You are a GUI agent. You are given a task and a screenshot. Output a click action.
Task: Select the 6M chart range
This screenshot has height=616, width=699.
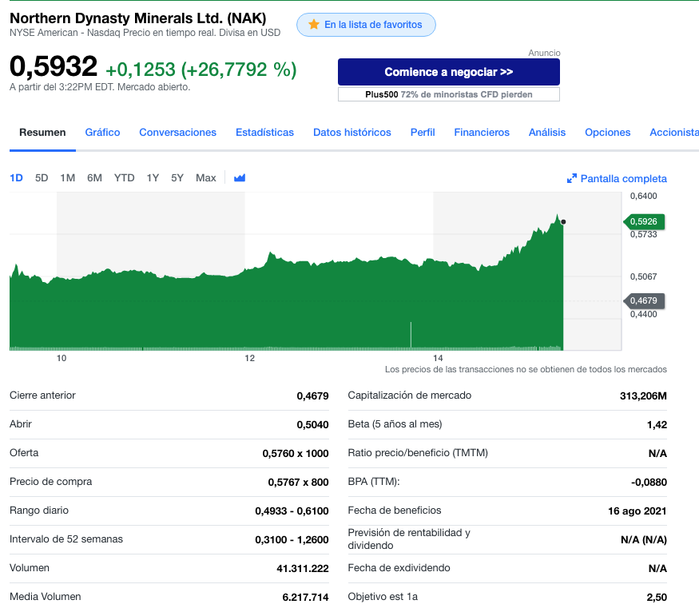pos(94,178)
